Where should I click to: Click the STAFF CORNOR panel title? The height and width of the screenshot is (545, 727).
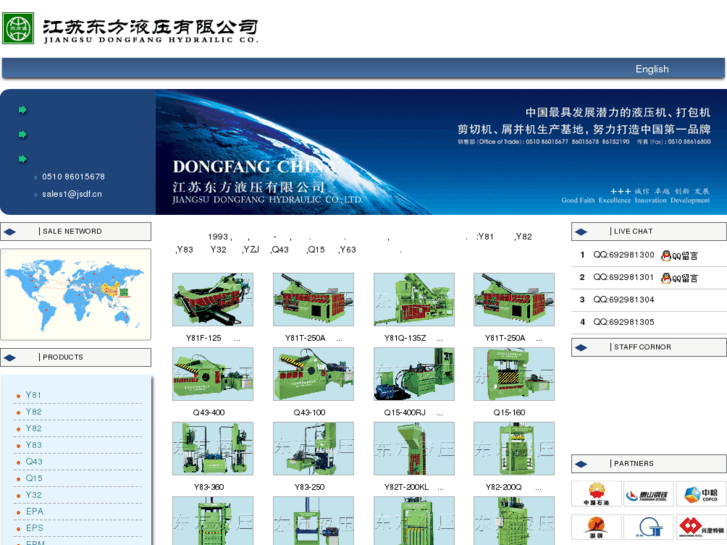tap(642, 347)
